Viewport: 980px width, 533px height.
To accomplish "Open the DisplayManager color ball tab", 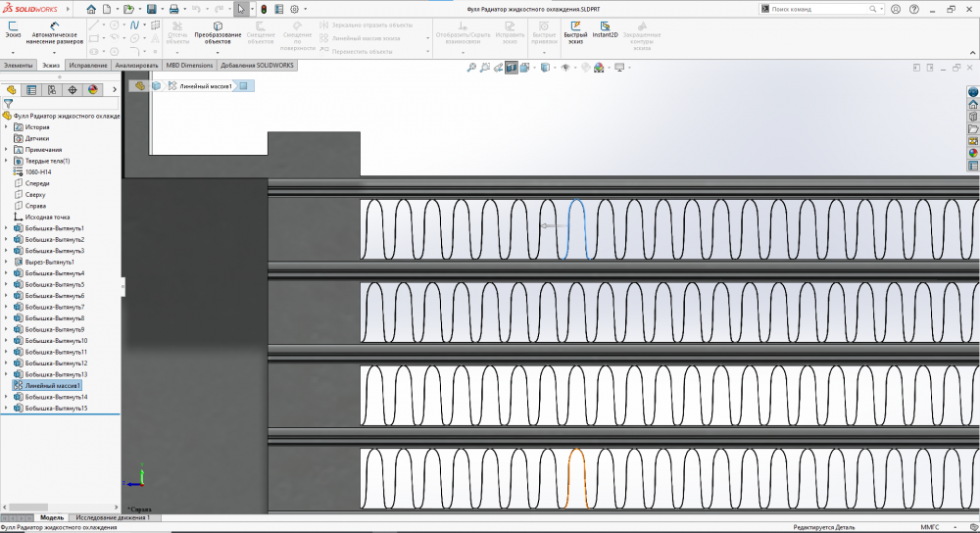I will click(x=92, y=90).
